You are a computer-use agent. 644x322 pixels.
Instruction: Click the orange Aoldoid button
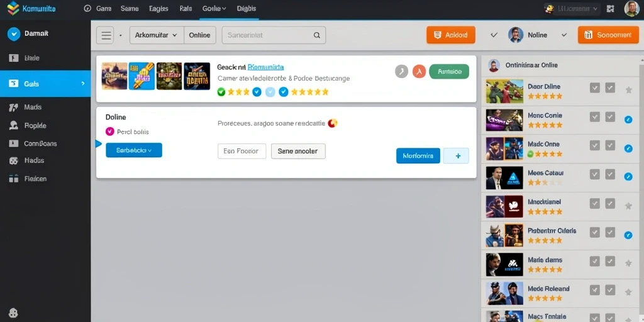[450, 35]
